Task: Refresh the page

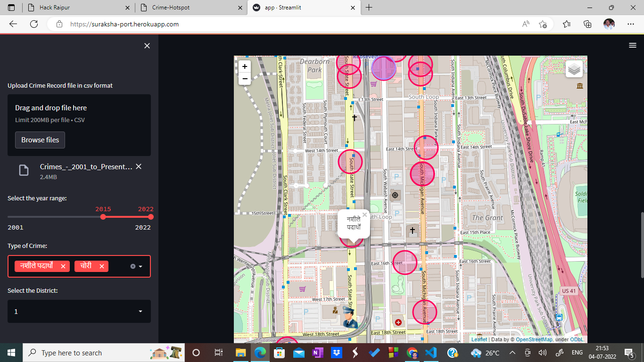Action: [33, 24]
